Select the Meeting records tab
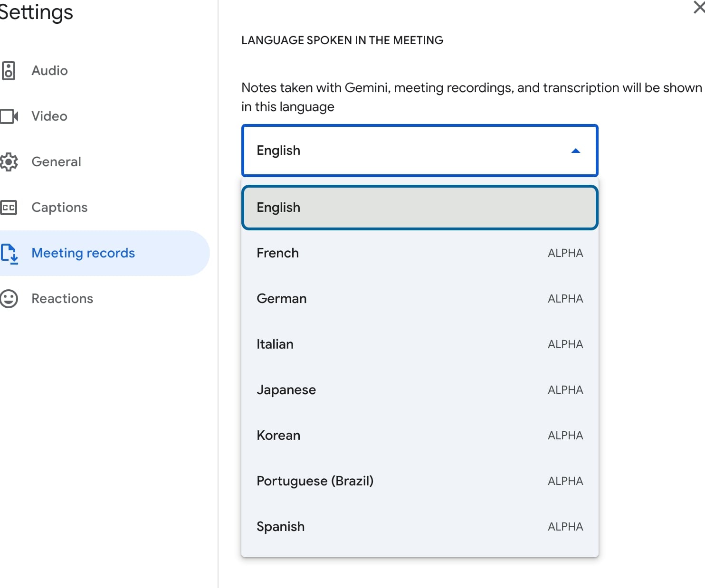705x588 pixels. click(x=105, y=253)
